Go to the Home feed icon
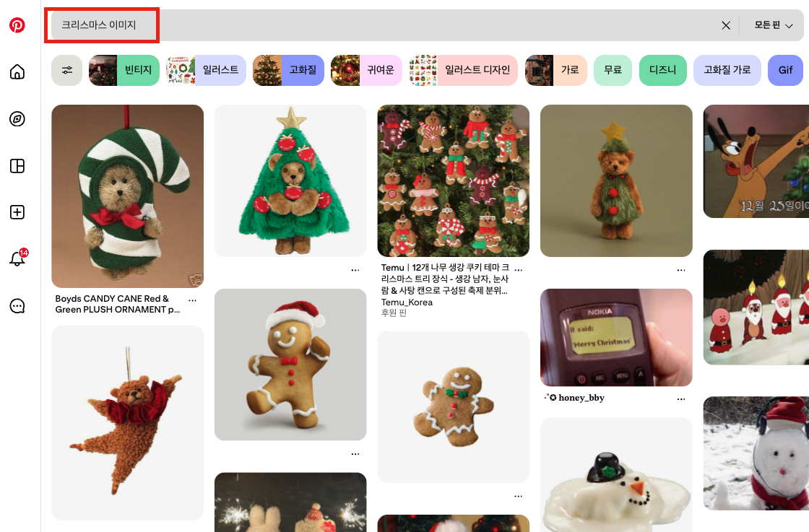Viewport: 809px width, 532px height. click(17, 71)
